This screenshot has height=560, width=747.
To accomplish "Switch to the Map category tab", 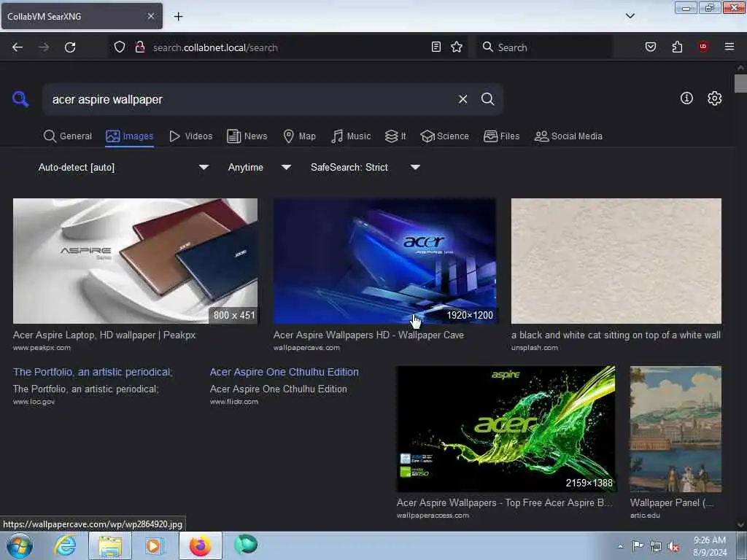I will [299, 136].
